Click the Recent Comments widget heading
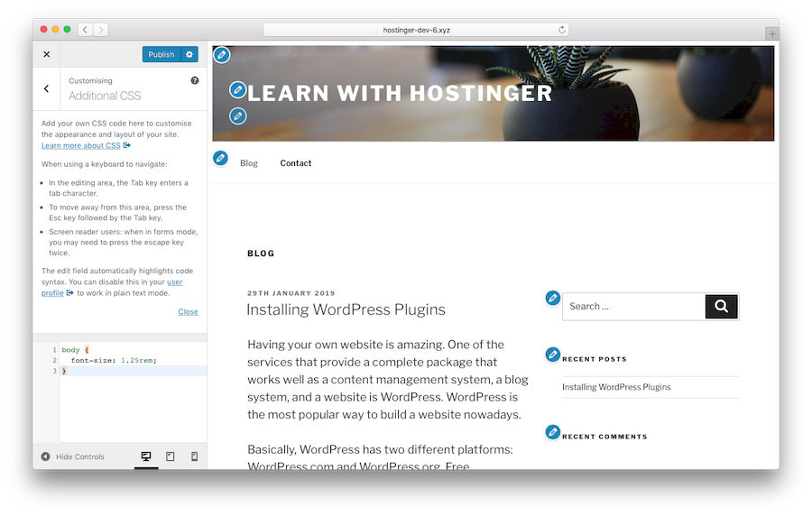 coord(604,437)
